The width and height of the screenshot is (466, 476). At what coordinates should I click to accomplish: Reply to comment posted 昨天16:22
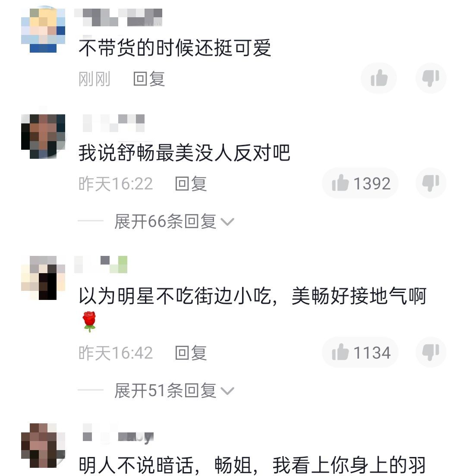click(x=191, y=184)
